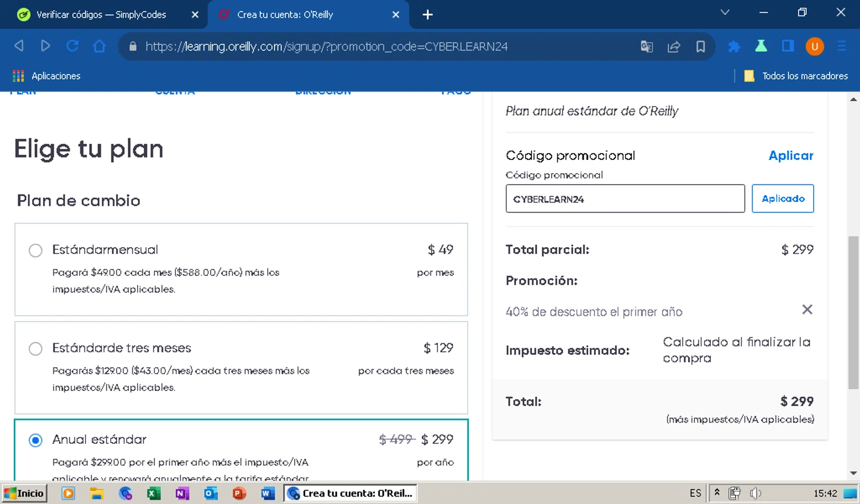
Task: Open File Explorer from taskbar
Action: [96, 493]
